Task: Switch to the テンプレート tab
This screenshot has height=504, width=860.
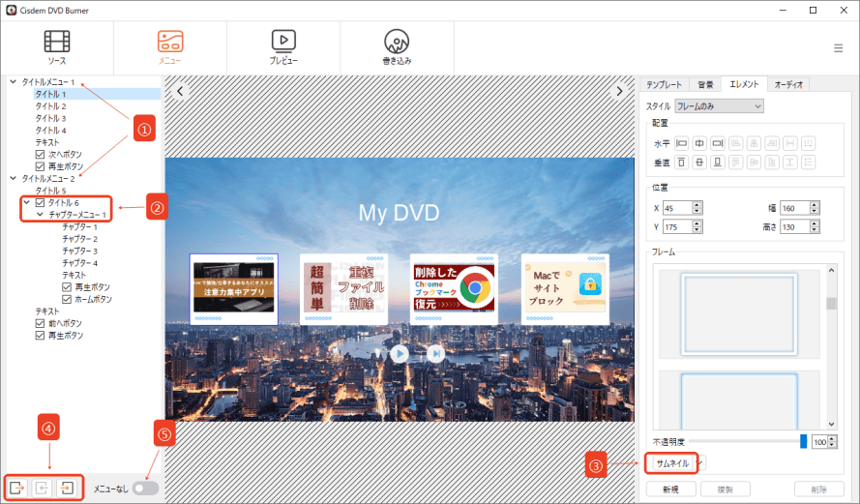Action: point(665,84)
